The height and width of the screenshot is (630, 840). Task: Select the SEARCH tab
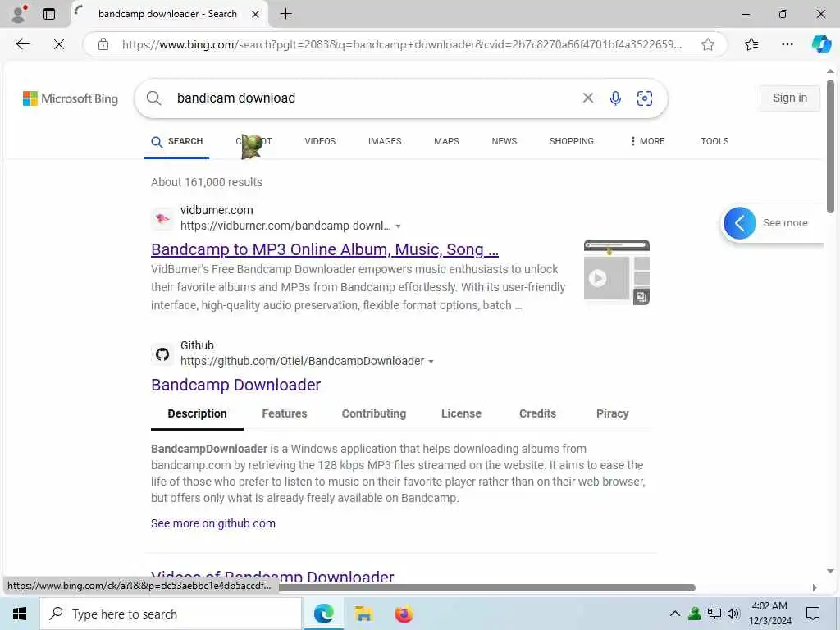pos(177,142)
